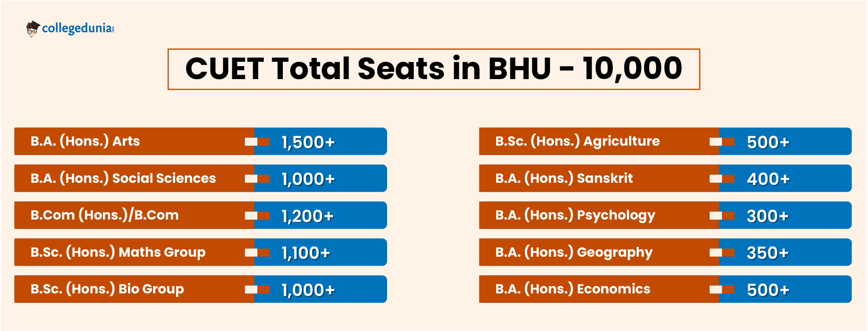Click the marker beside B.Sc. (Hons.) Agriculture

722,142
